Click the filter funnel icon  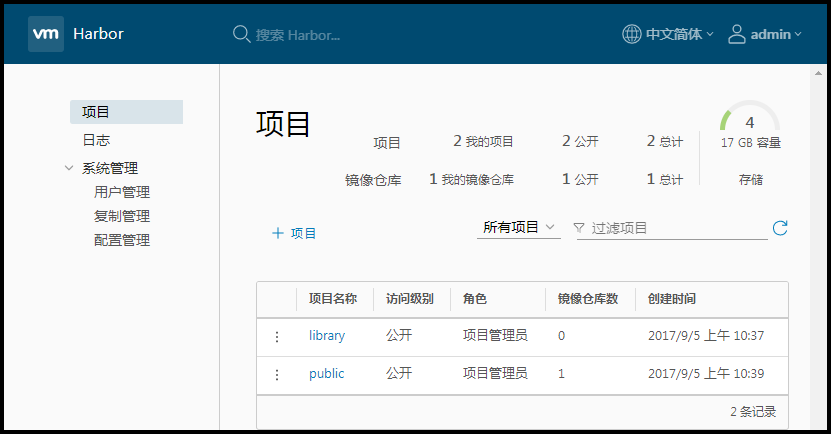tap(579, 228)
